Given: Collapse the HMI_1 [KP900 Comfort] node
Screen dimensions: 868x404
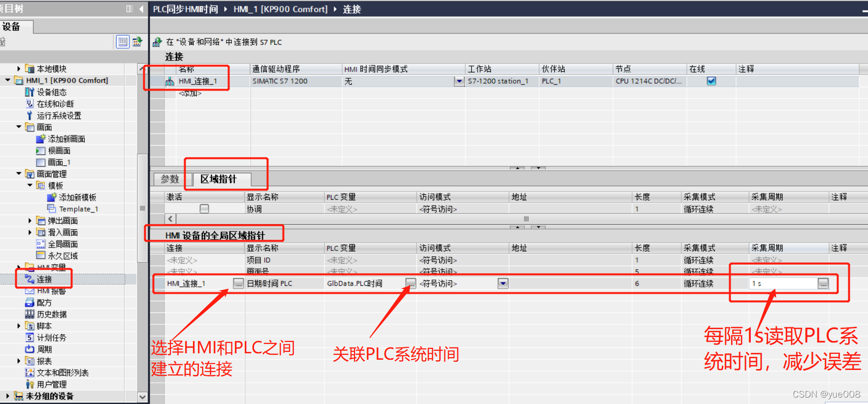Looking at the screenshot, I should coord(7,80).
